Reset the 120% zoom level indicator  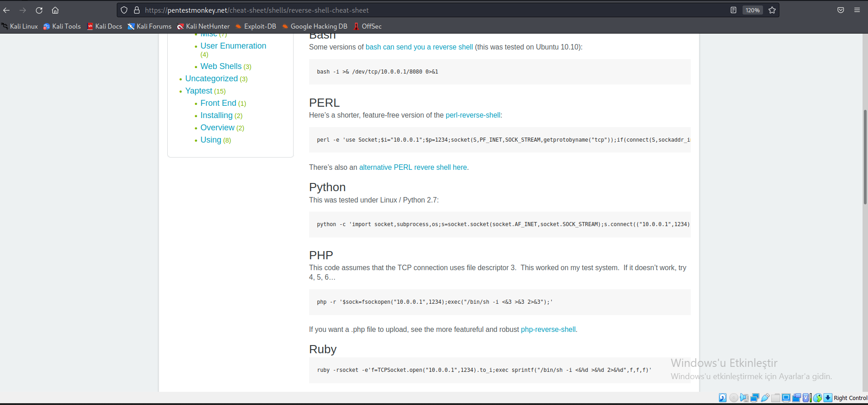tap(753, 10)
